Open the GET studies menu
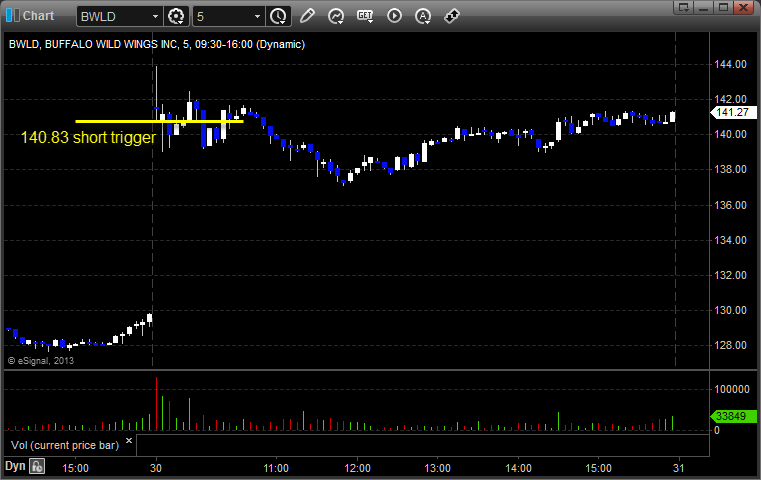The height and width of the screenshot is (480, 761). click(365, 16)
